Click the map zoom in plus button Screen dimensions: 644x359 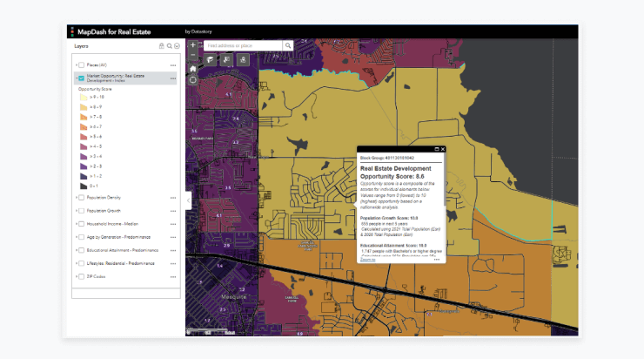click(x=192, y=44)
